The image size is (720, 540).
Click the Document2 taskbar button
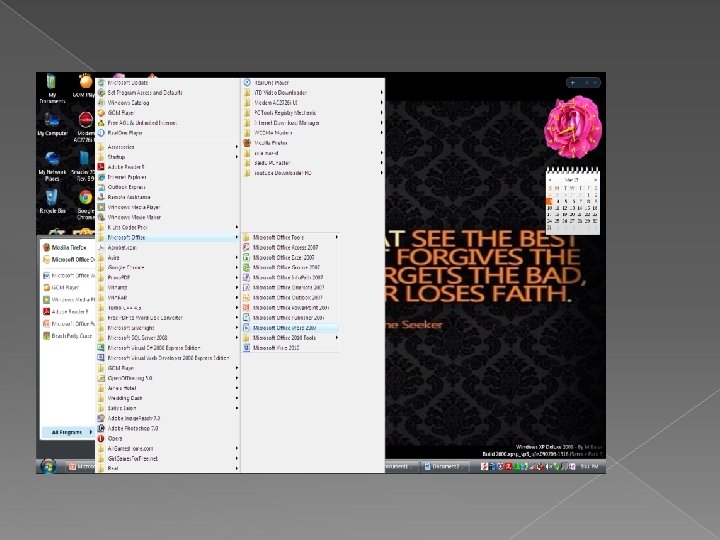[x=444, y=467]
